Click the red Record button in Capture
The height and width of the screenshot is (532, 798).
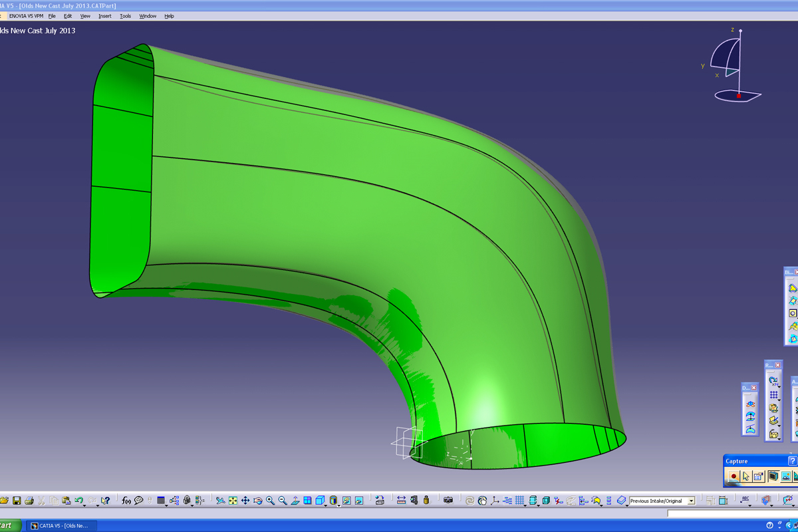tap(733, 476)
